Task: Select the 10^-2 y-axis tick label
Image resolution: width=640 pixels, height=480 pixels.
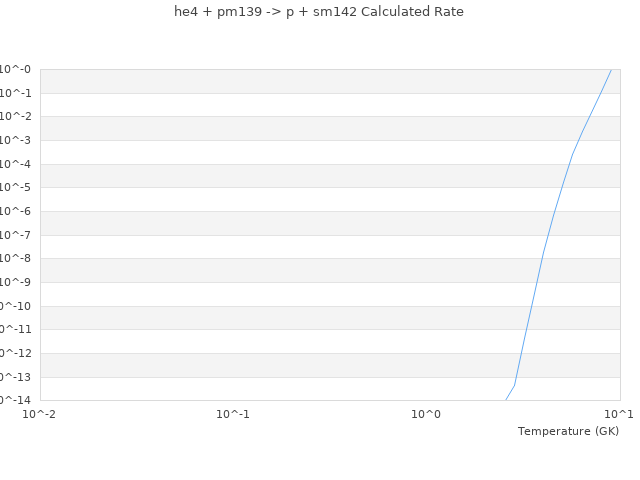Action: [16, 117]
